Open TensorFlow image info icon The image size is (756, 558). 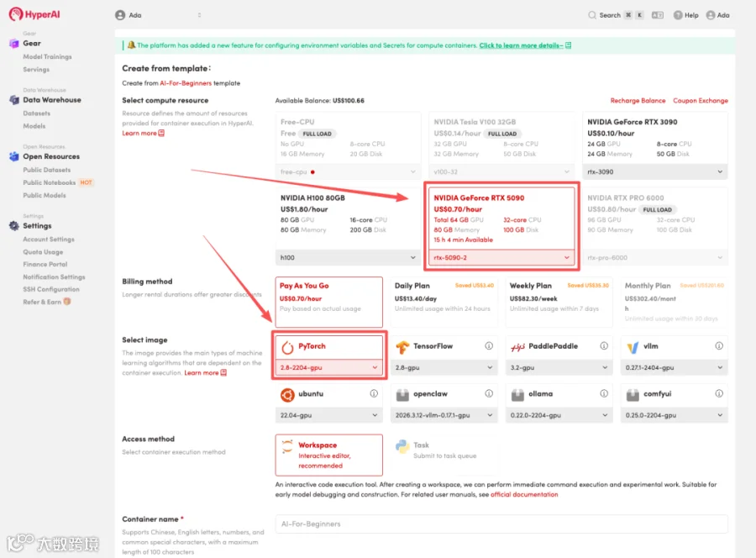click(488, 345)
